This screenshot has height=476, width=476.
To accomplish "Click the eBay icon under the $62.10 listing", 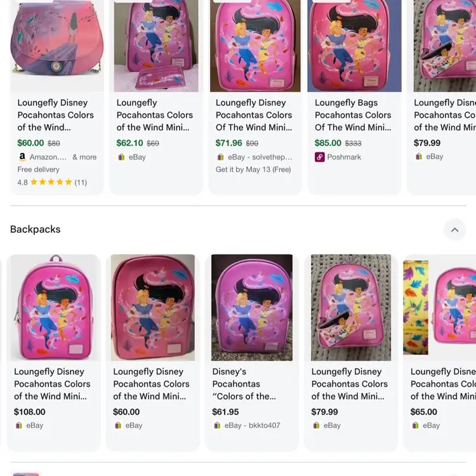I will 121,157.
